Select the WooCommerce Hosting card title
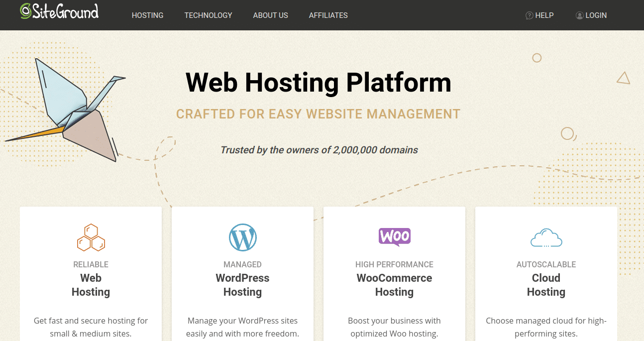This screenshot has height=341, width=644. 394,285
